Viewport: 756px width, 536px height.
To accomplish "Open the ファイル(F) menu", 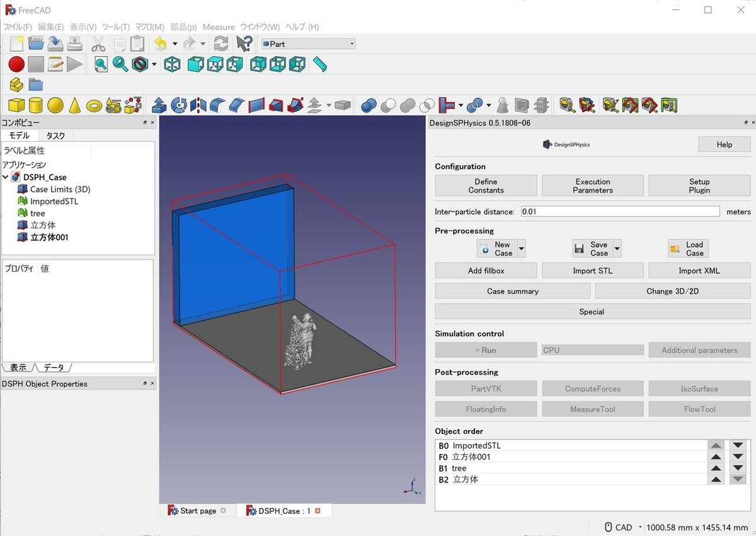I will point(18,27).
